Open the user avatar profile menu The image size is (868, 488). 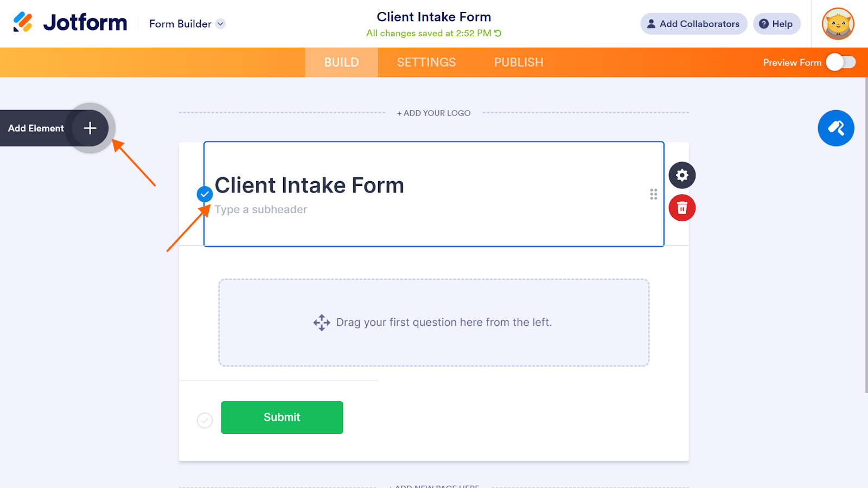click(x=838, y=24)
